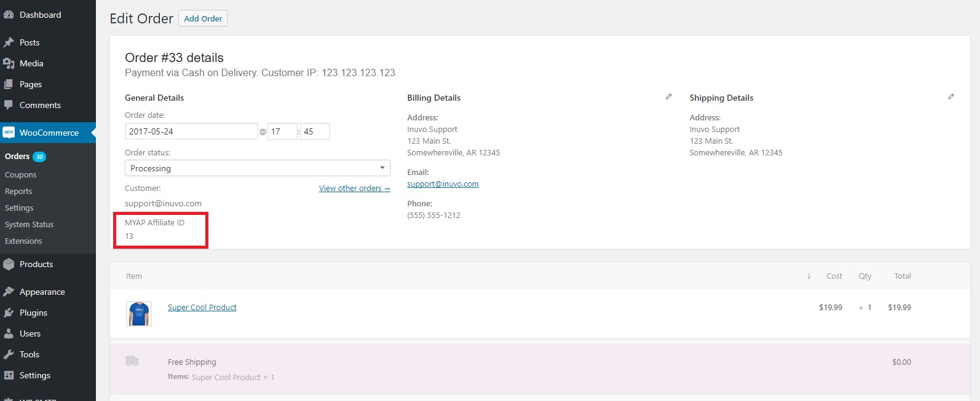The width and height of the screenshot is (980, 401).
Task: Open the Dashboard menu icon
Action: [x=9, y=15]
